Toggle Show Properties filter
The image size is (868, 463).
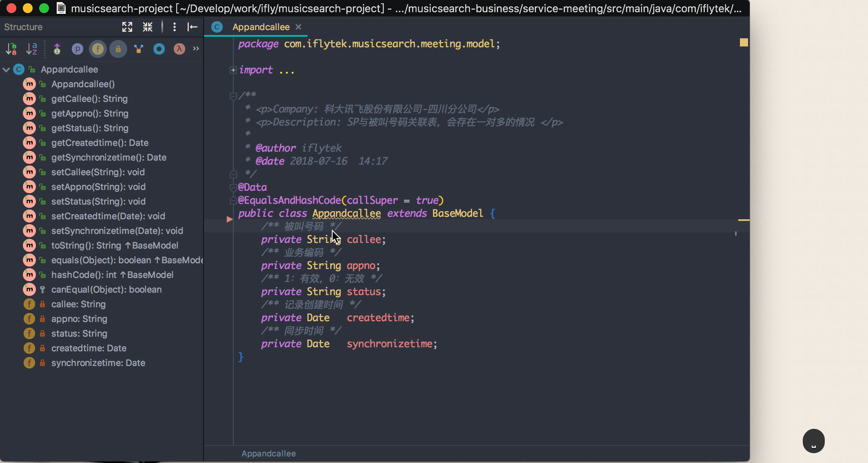point(77,49)
